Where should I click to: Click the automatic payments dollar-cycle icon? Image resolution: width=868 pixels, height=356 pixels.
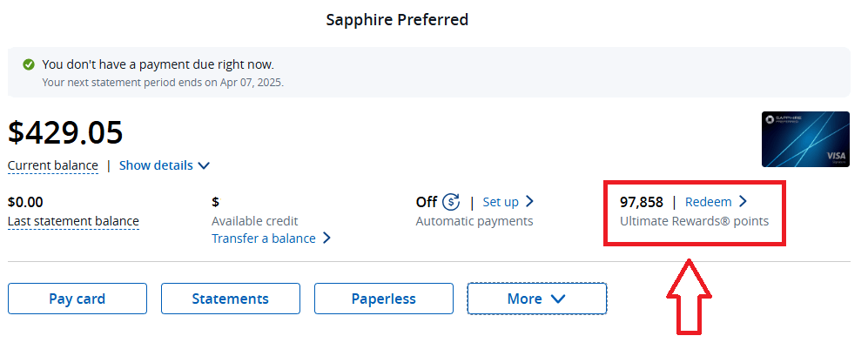pos(450,202)
